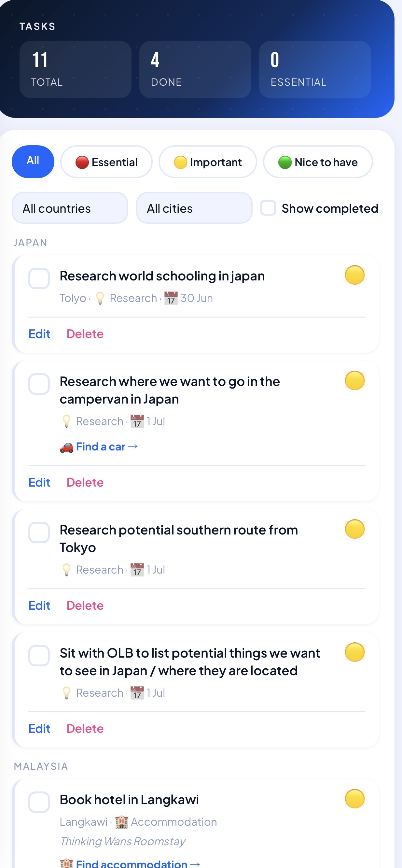
Task: Click the 'Thinking Wans Roomstay' note
Action: 122,841
